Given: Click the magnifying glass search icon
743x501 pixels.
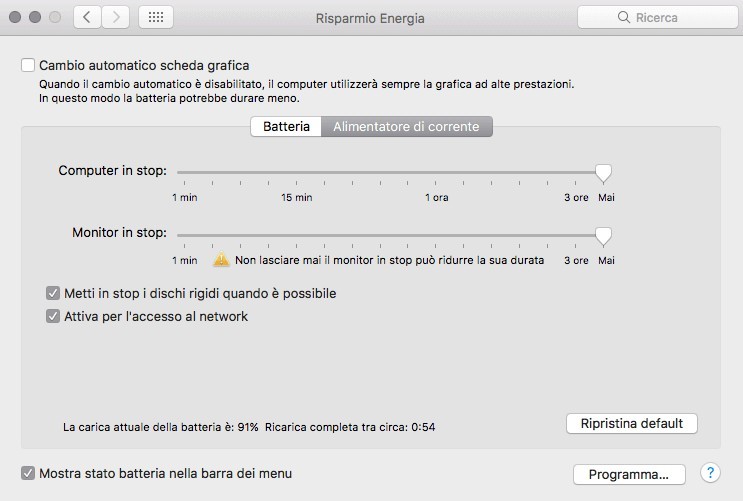Looking at the screenshot, I should point(624,18).
